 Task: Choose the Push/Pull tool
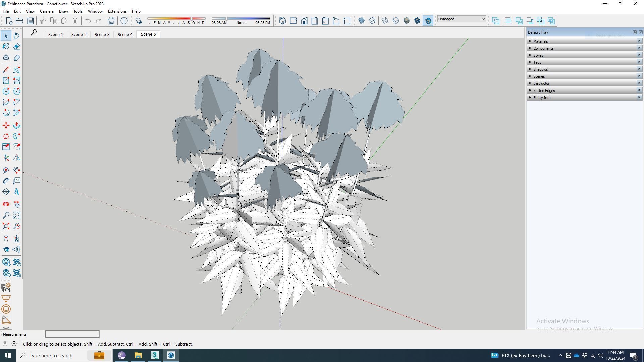pyautogui.click(x=16, y=125)
